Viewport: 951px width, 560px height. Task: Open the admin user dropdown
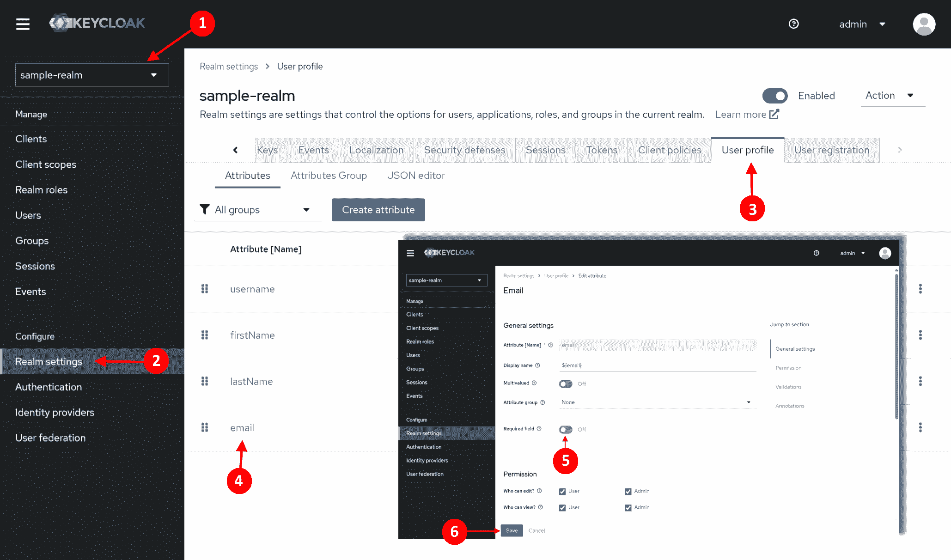point(862,24)
